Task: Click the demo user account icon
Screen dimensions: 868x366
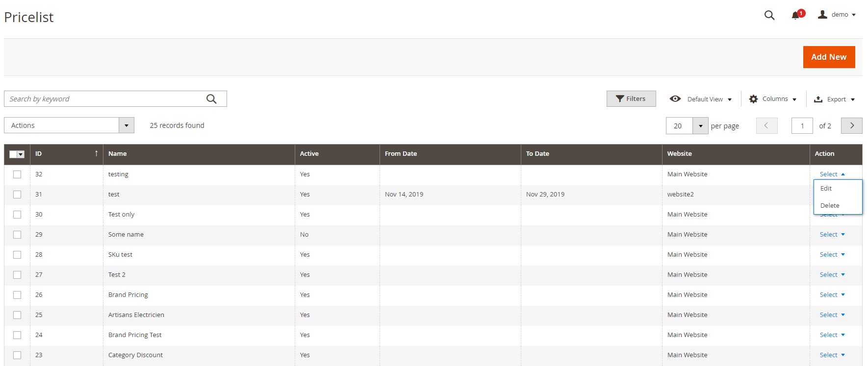Action: (x=822, y=15)
